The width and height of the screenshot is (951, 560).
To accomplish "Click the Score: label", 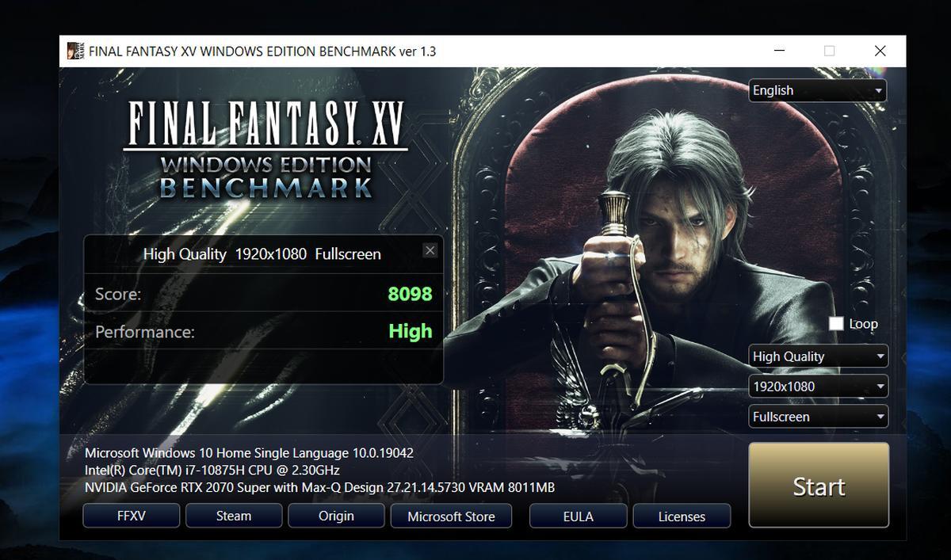I will click(118, 294).
